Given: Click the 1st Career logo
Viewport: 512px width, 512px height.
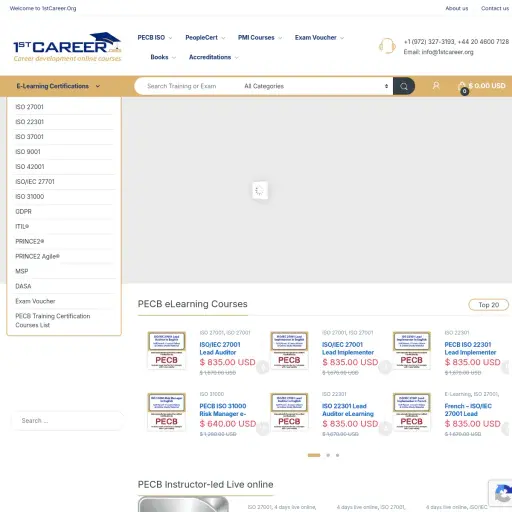Looking at the screenshot, I should (x=67, y=47).
